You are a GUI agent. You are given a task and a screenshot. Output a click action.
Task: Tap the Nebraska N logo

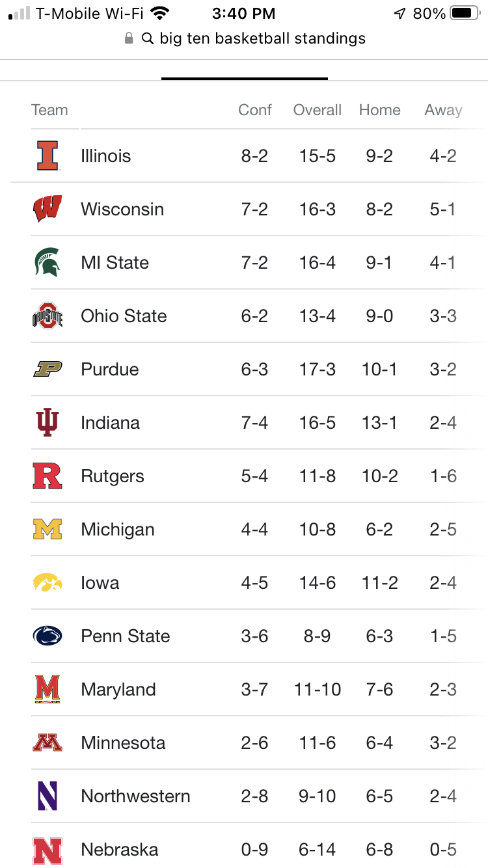pos(47,850)
